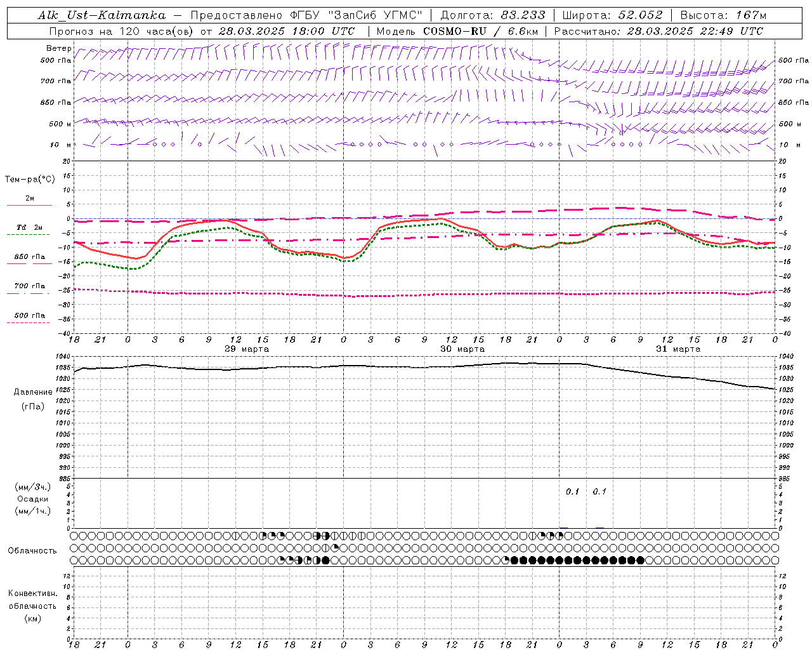This screenshot has width=812, height=650.
Task: Click the (мм/3ч.) precipitation unit label
Action: coord(32,487)
